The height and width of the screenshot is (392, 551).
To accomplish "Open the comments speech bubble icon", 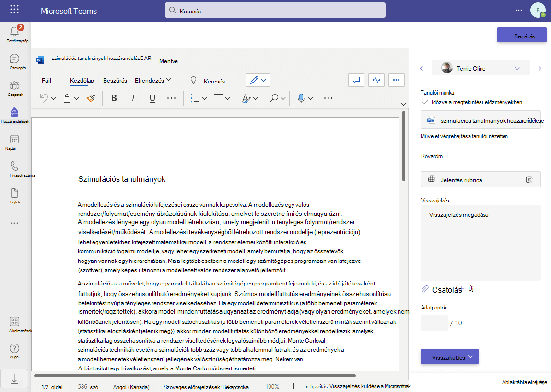I will tap(356, 80).
